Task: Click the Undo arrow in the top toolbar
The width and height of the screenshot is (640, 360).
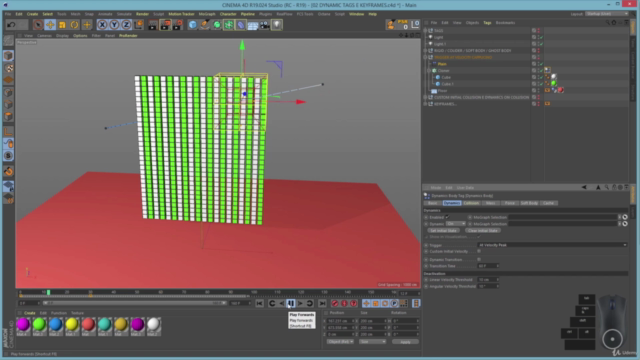Action: 11,25
